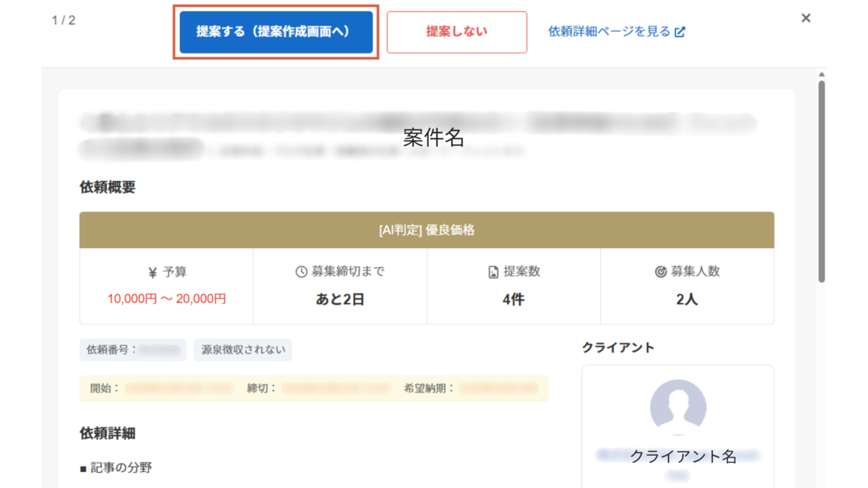This screenshot has height=488, width=868.
Task: Open the 依頼詳細ページを見る link
Action: tap(609, 32)
